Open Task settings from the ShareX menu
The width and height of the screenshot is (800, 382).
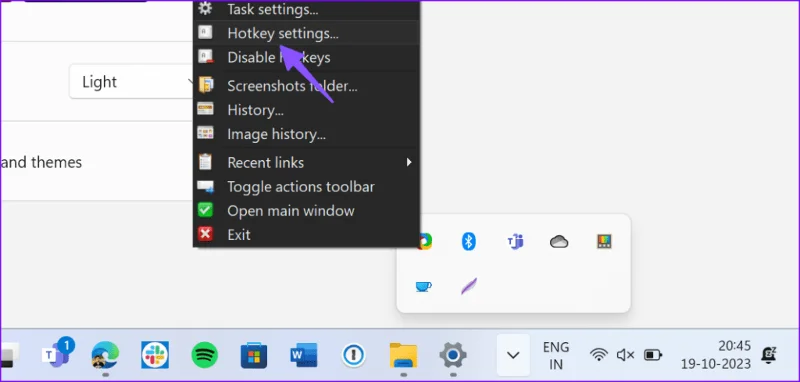307,9
